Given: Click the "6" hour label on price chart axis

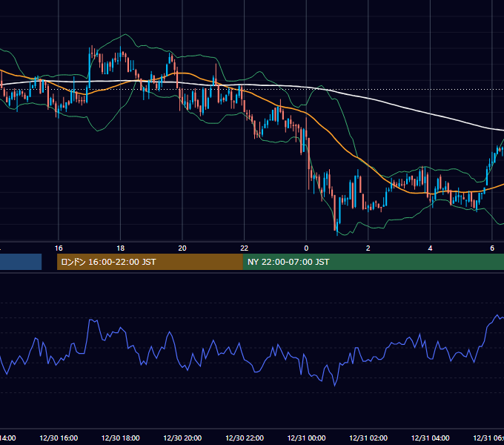Looking at the screenshot, I should click(x=492, y=248).
